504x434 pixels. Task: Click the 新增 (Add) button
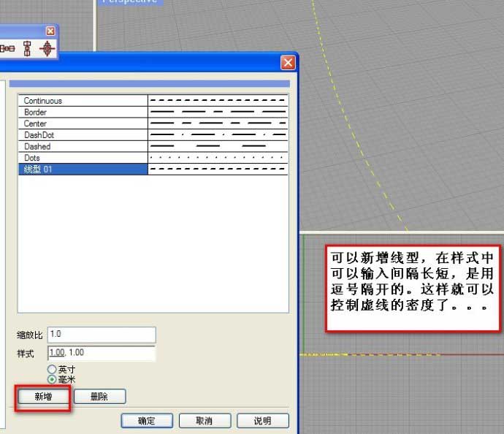click(43, 397)
